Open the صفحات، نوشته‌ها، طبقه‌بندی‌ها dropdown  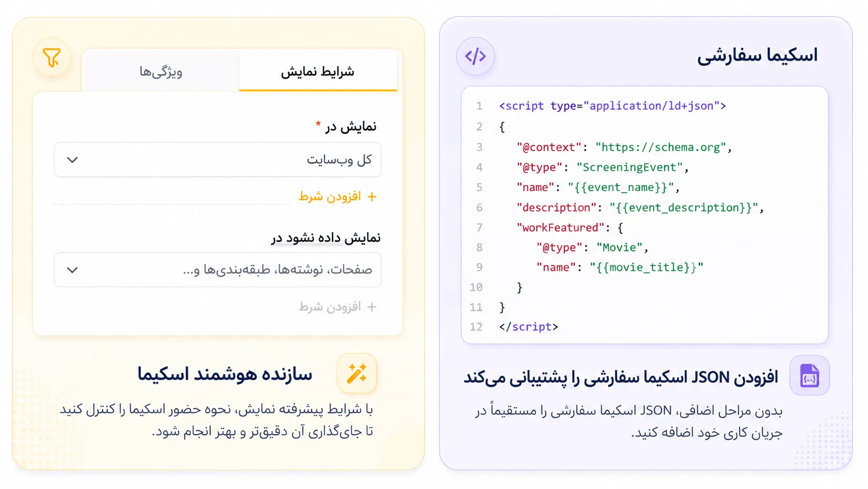tap(218, 270)
